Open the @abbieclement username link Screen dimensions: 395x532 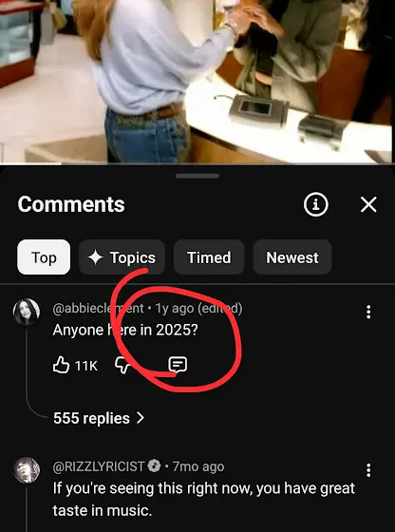click(99, 309)
